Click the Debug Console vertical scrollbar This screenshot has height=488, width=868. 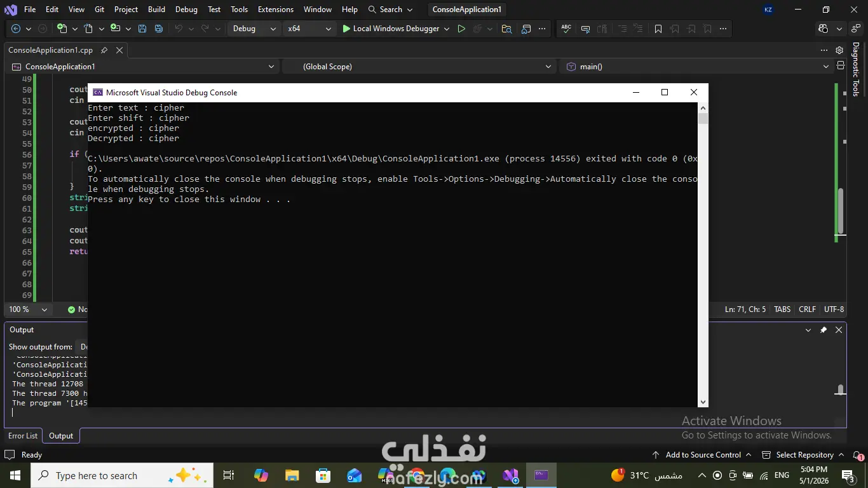tap(703, 255)
